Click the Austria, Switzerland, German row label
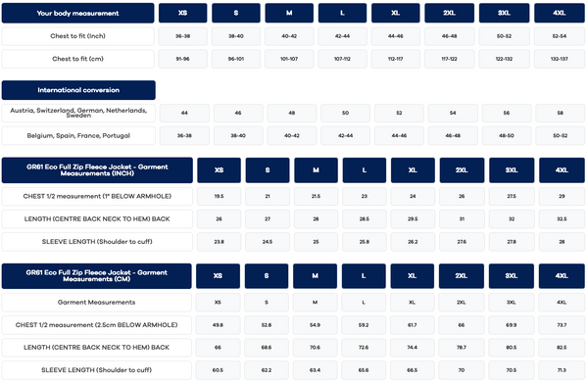This screenshot has height=382, width=588. tap(78, 113)
